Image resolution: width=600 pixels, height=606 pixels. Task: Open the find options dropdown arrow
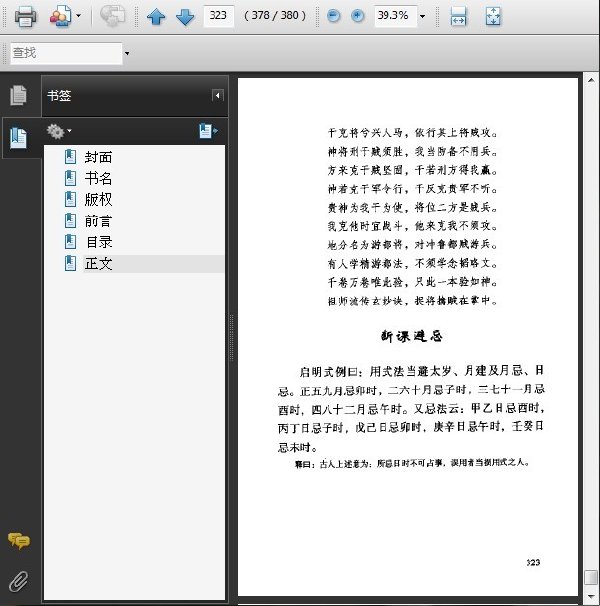[x=127, y=53]
